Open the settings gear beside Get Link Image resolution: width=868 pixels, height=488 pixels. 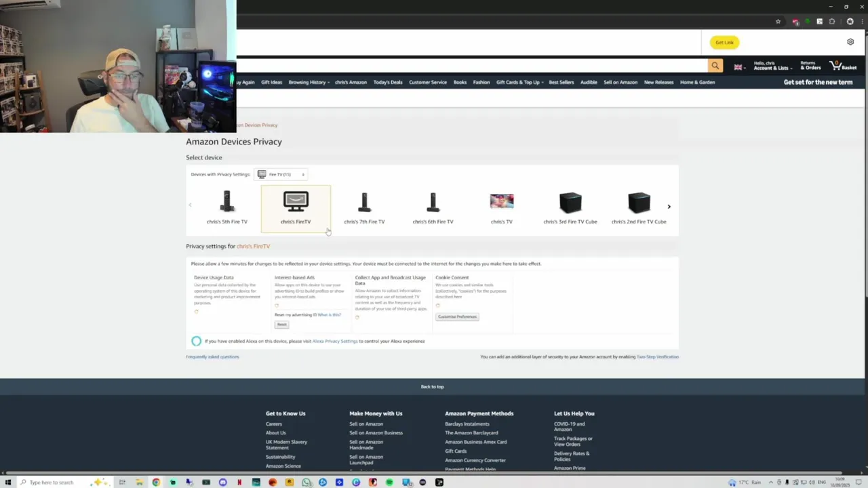[850, 42]
